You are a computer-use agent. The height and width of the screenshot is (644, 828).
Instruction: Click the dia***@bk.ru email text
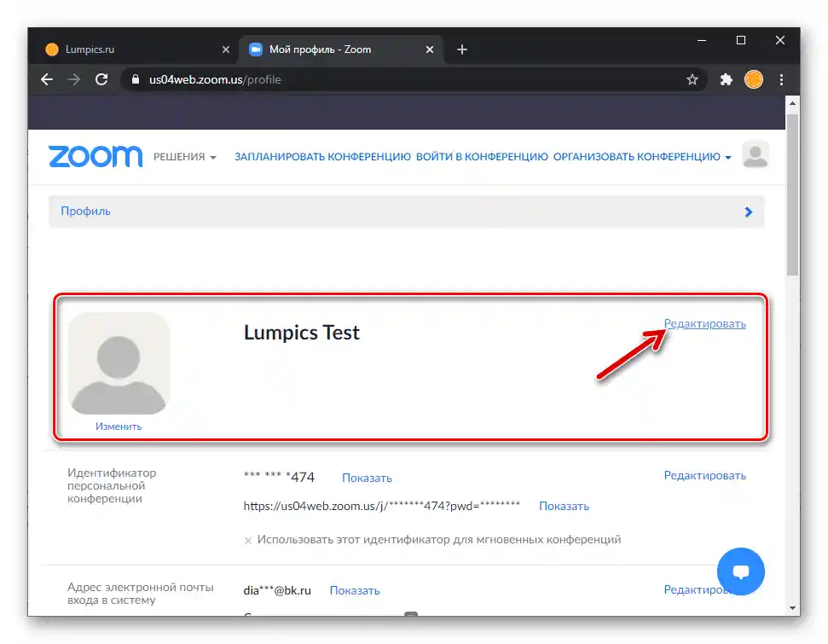(x=277, y=590)
